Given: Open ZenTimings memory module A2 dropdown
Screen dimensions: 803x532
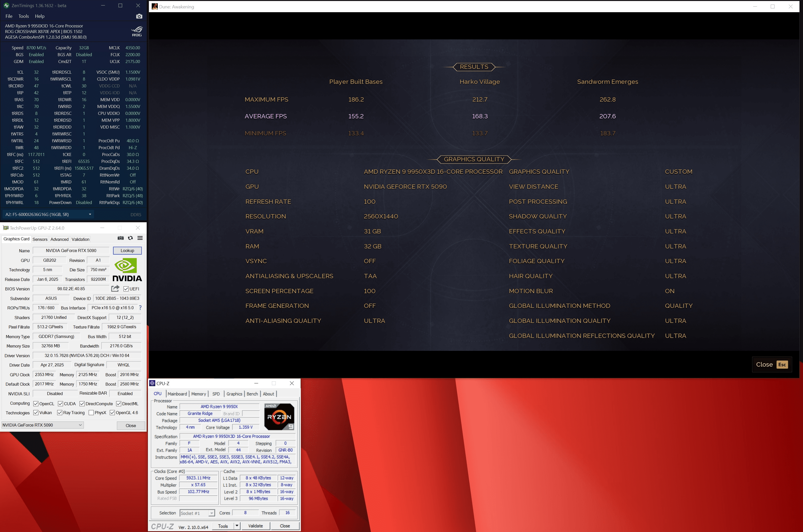Looking at the screenshot, I should point(48,214).
